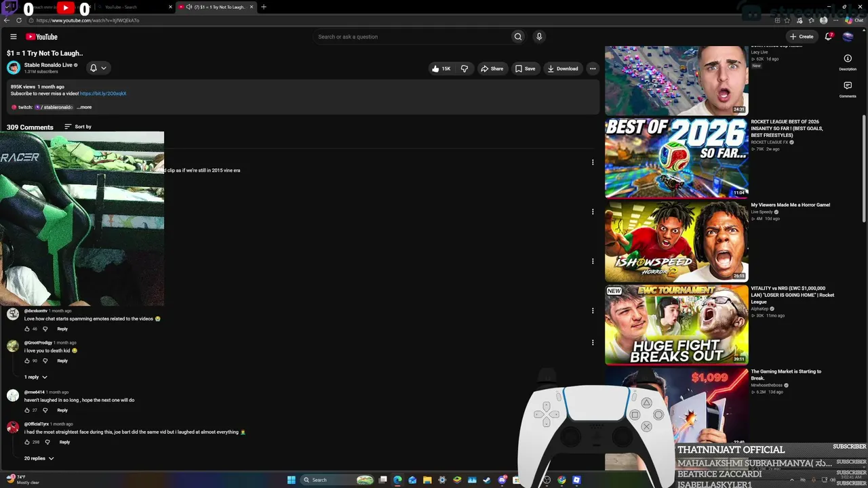Close the YouTube - Search tab
The width and height of the screenshot is (868, 488).
171,7
